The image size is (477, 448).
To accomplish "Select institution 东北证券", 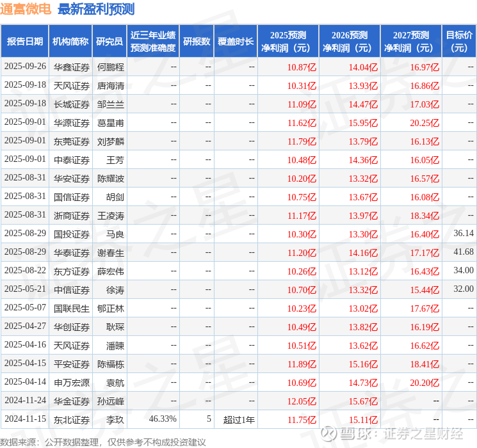I will [x=72, y=420].
